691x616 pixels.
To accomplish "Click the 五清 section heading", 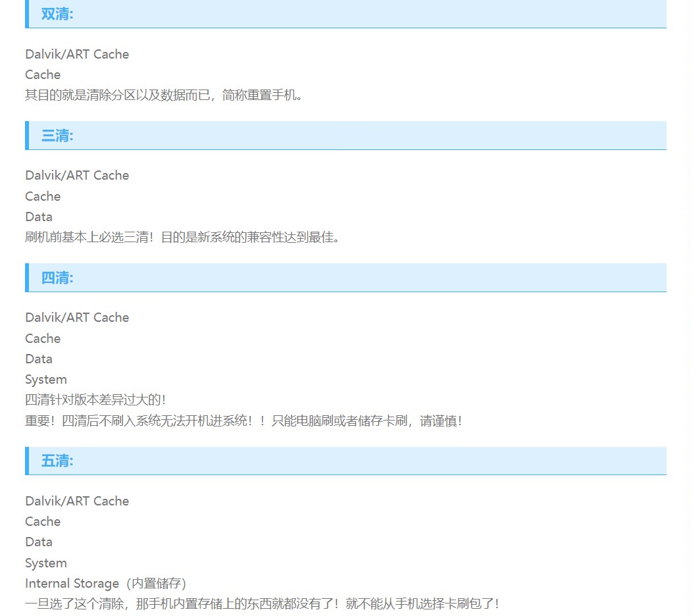I will 57,461.
